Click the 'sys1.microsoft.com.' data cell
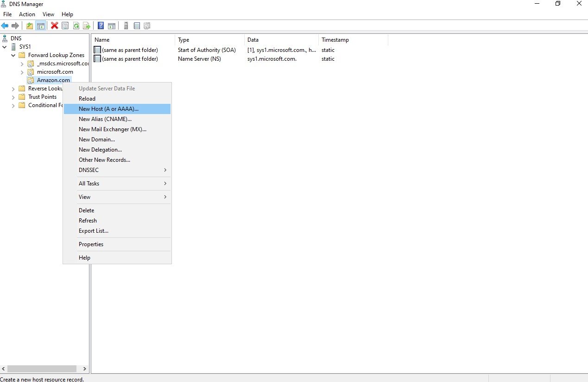Image resolution: width=588 pixels, height=382 pixels. click(272, 59)
